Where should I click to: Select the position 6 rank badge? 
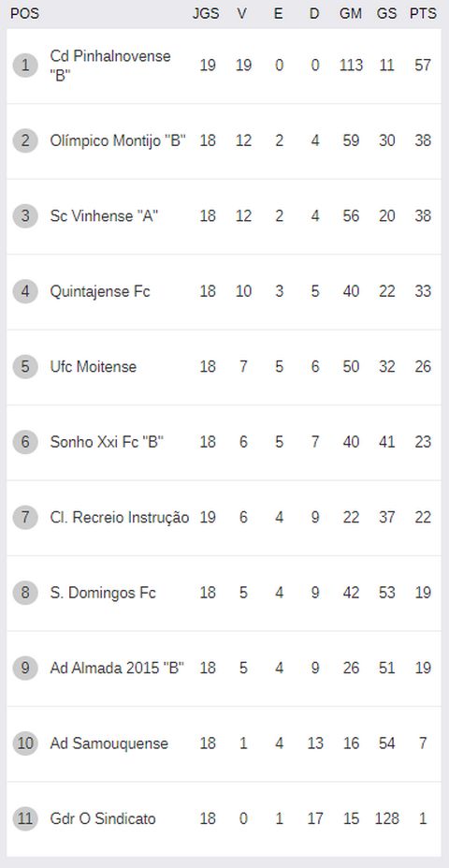pyautogui.click(x=25, y=442)
